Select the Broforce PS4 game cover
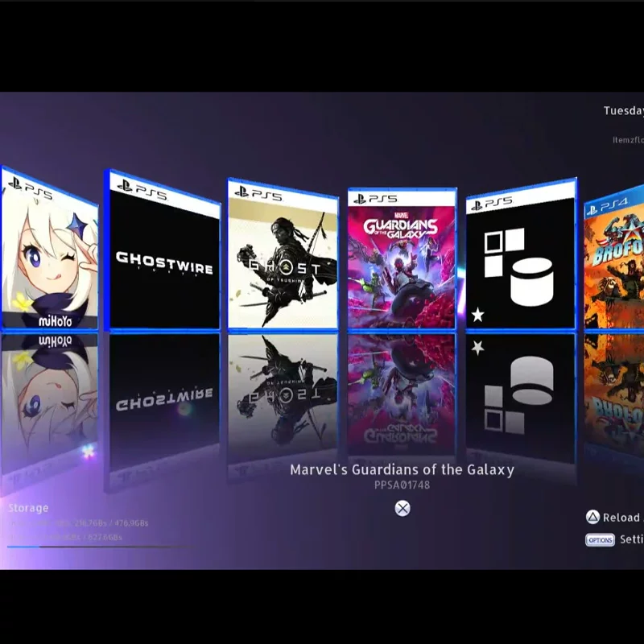This screenshot has width=644, height=644. (613, 258)
